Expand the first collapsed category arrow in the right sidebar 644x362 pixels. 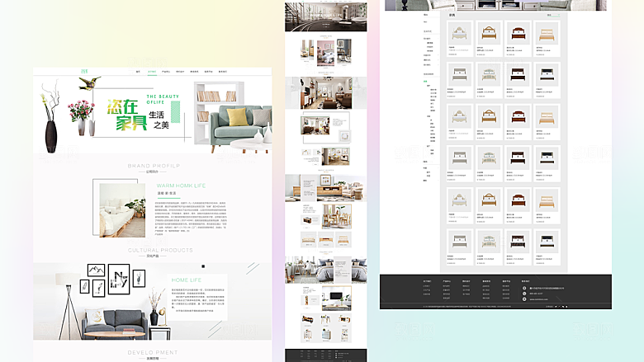click(438, 55)
